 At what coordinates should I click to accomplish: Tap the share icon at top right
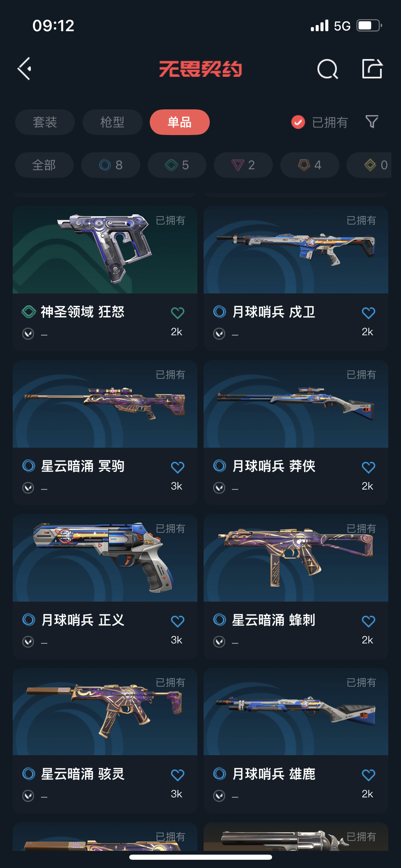tap(372, 68)
